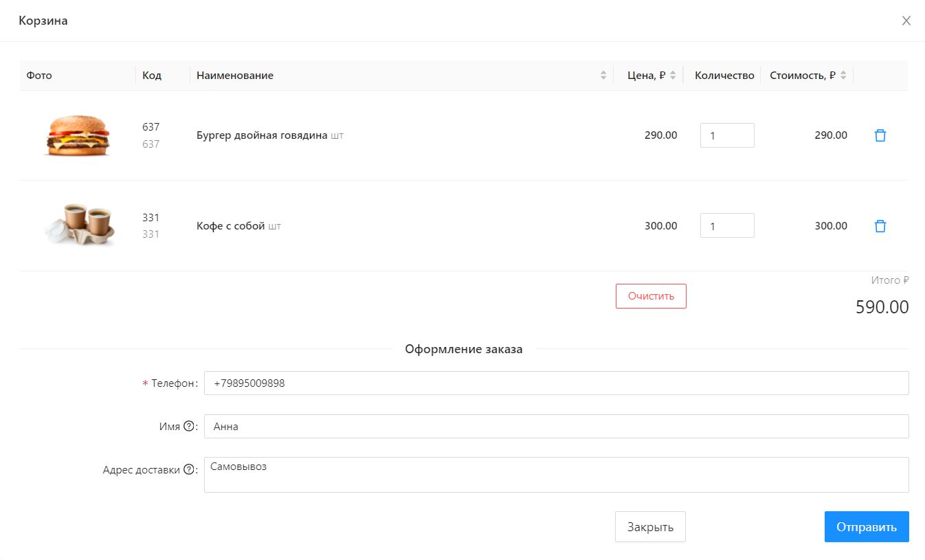Delete the double beef burger from cart
This screenshot has height=560, width=925.
[880, 135]
